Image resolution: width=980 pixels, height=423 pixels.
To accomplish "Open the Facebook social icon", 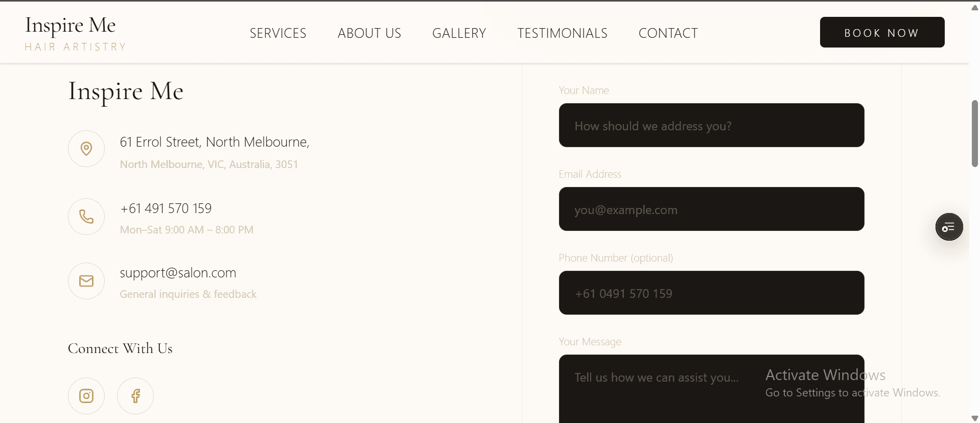I will pyautogui.click(x=135, y=396).
